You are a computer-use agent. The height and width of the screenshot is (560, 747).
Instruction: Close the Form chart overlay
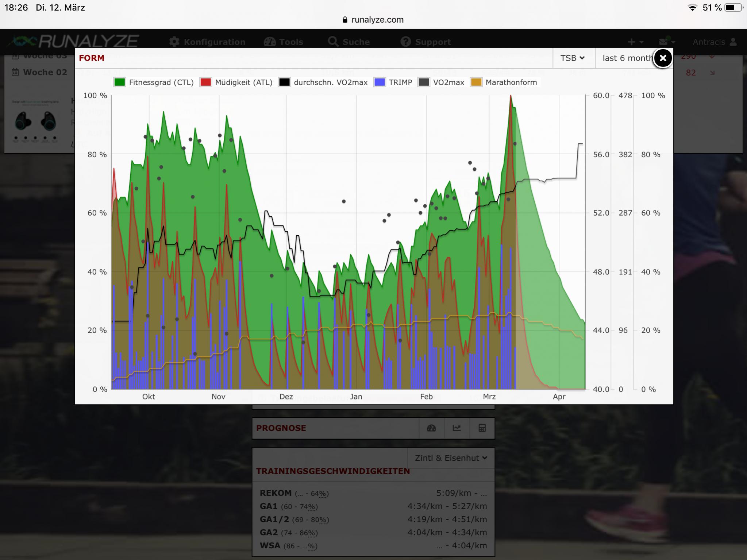(663, 58)
